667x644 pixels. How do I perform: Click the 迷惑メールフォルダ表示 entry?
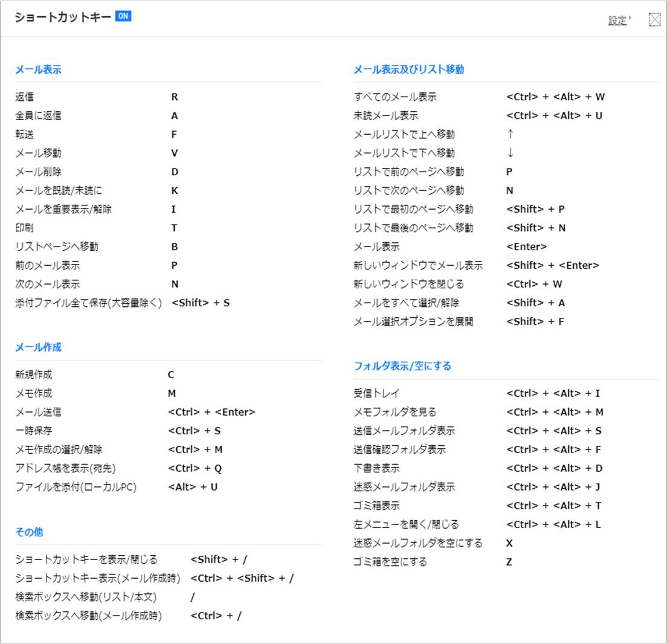404,487
